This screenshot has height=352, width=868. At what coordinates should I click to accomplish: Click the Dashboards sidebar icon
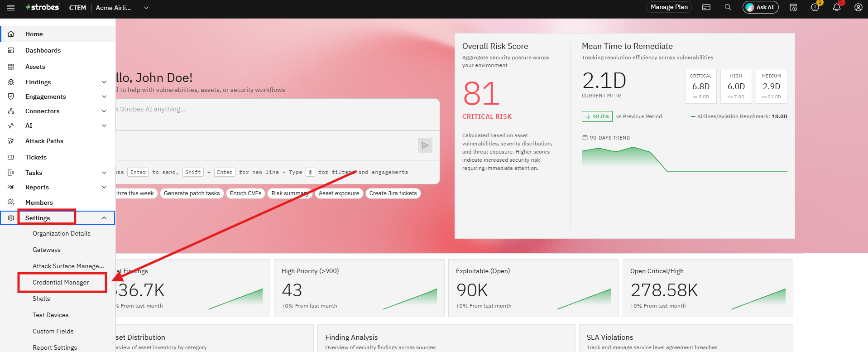[11, 50]
